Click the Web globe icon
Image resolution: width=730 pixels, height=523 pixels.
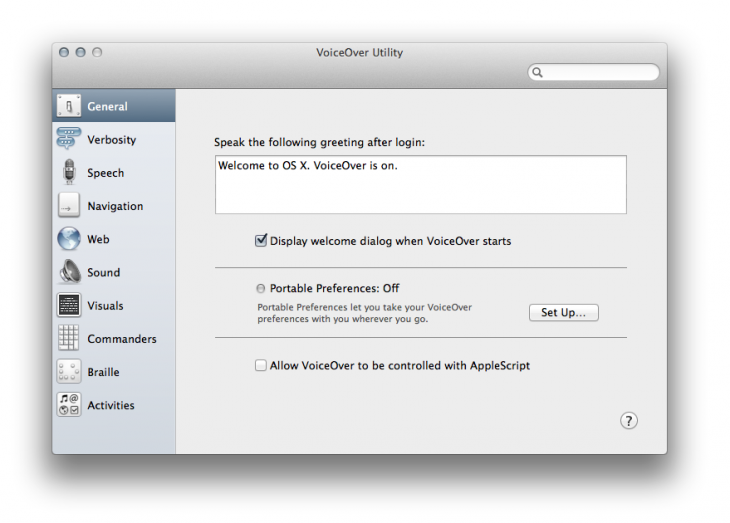(x=69, y=238)
